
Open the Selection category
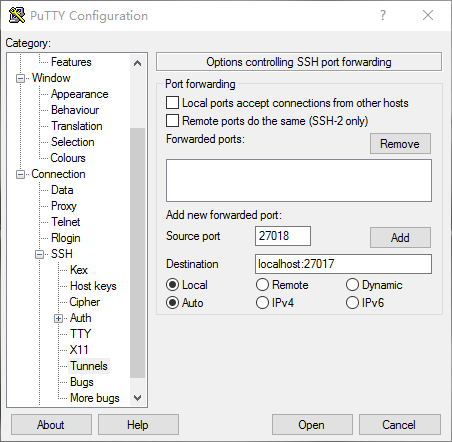pyautogui.click(x=73, y=142)
